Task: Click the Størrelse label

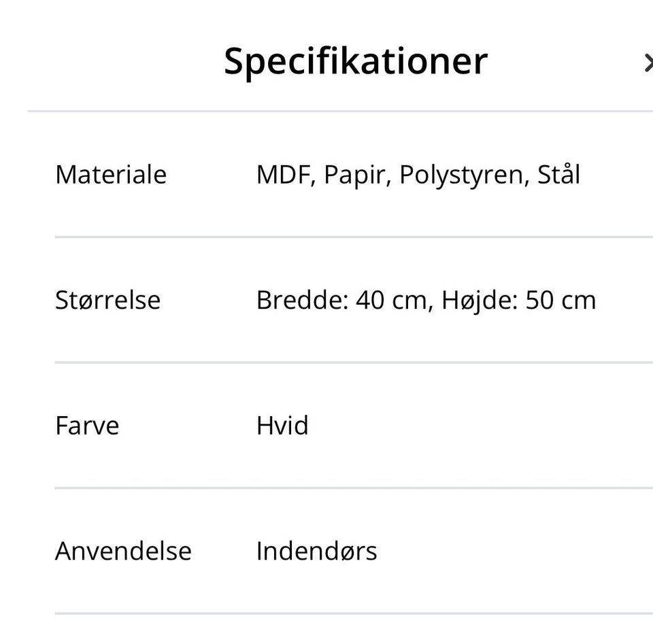Action: 108,300
